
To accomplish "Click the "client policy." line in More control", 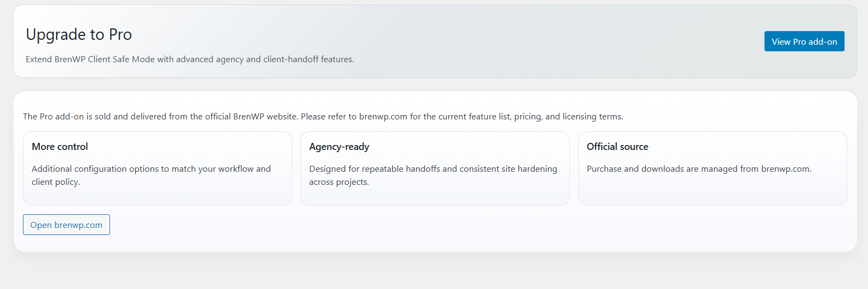I will 56,182.
